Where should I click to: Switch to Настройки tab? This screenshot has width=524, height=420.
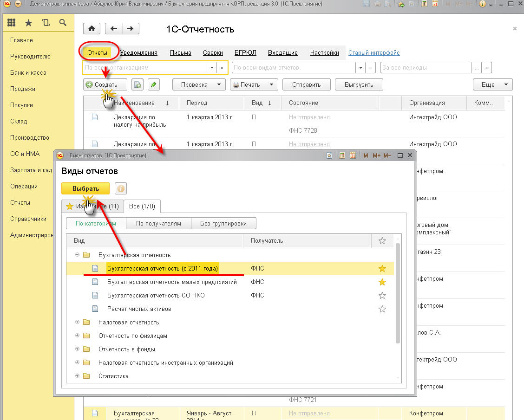pos(325,53)
